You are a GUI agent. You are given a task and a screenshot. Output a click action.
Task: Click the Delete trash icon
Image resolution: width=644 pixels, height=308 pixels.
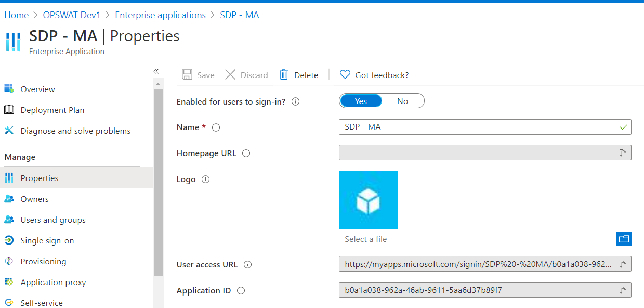pos(284,75)
